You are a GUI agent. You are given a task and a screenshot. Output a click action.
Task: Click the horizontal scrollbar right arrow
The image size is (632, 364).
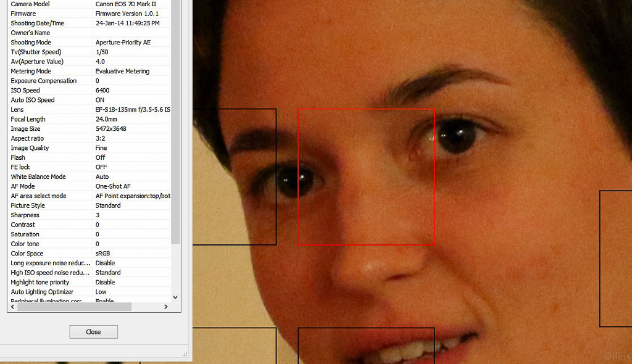click(165, 307)
